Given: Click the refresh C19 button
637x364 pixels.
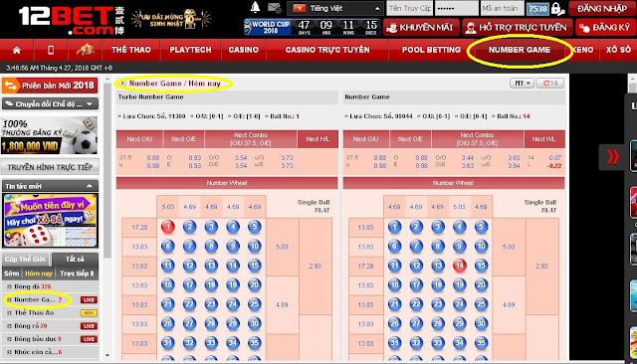Looking at the screenshot, I should [x=550, y=84].
